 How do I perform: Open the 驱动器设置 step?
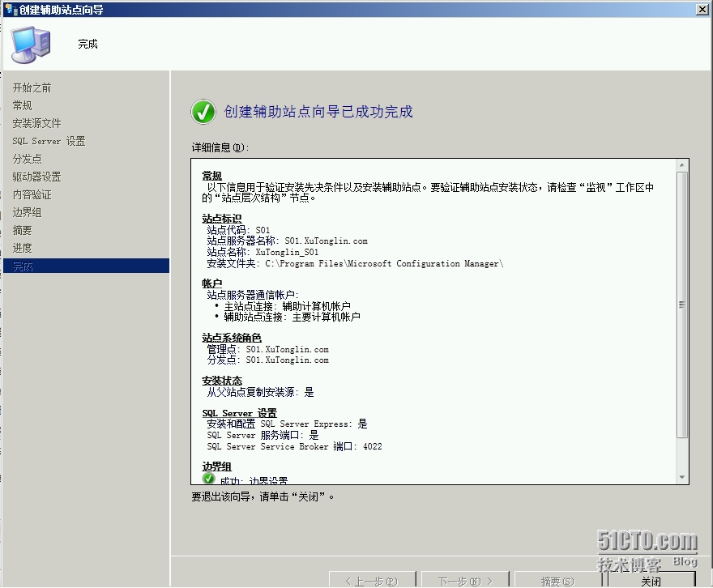pos(36,177)
